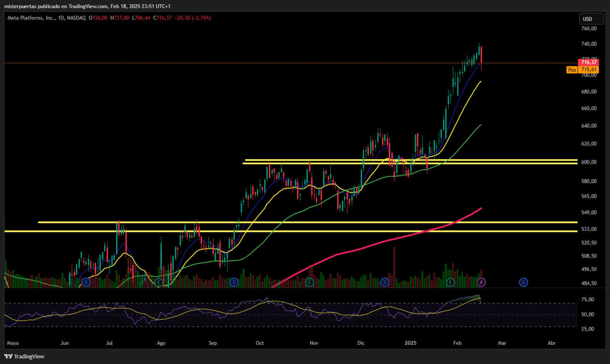Select the Meta Platforms, Inc. symbol title
The height and width of the screenshot is (364, 610).
[x=31, y=18]
